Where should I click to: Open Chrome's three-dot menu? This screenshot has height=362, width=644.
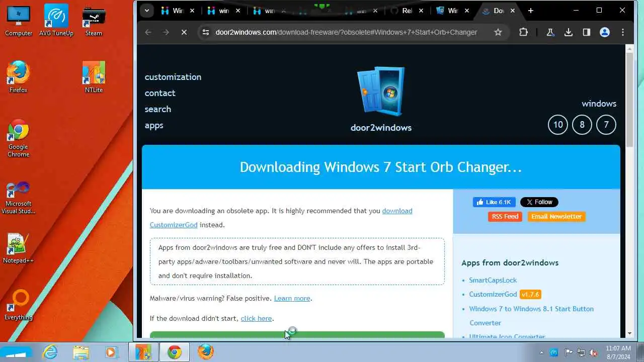(x=623, y=32)
